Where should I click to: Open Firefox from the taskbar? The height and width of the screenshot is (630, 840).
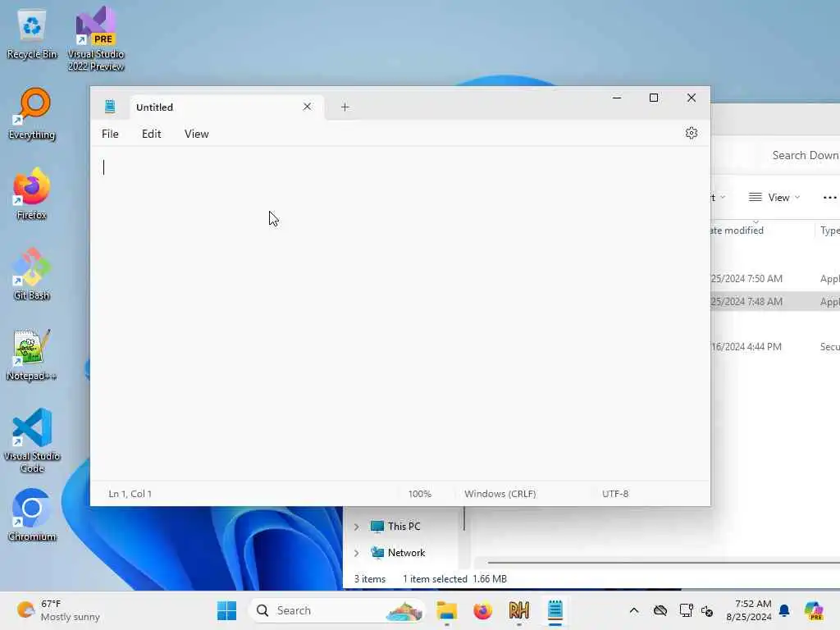pyautogui.click(x=482, y=610)
